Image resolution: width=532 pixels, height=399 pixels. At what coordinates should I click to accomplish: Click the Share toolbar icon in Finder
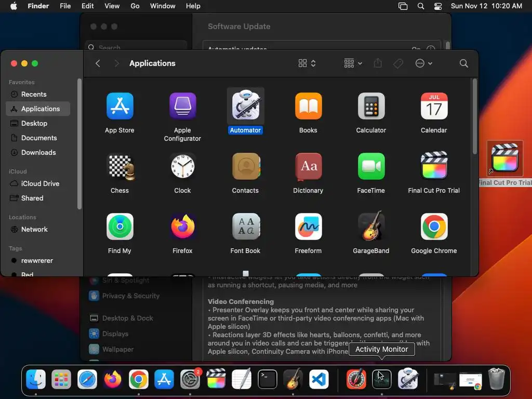coord(378,63)
